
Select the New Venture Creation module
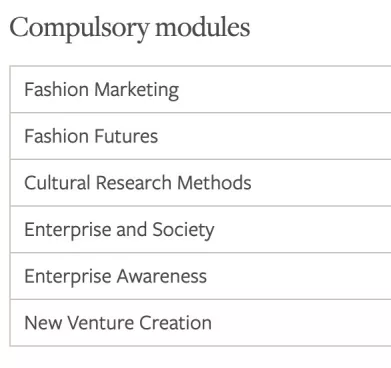(x=201, y=323)
